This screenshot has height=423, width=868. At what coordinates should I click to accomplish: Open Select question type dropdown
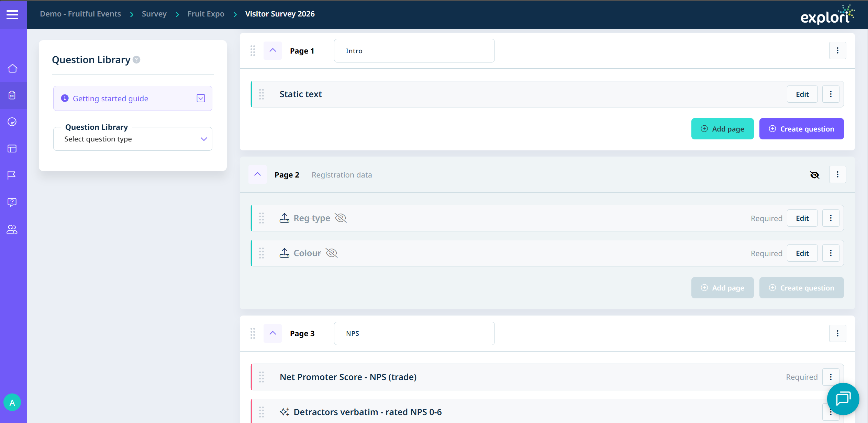coord(133,139)
